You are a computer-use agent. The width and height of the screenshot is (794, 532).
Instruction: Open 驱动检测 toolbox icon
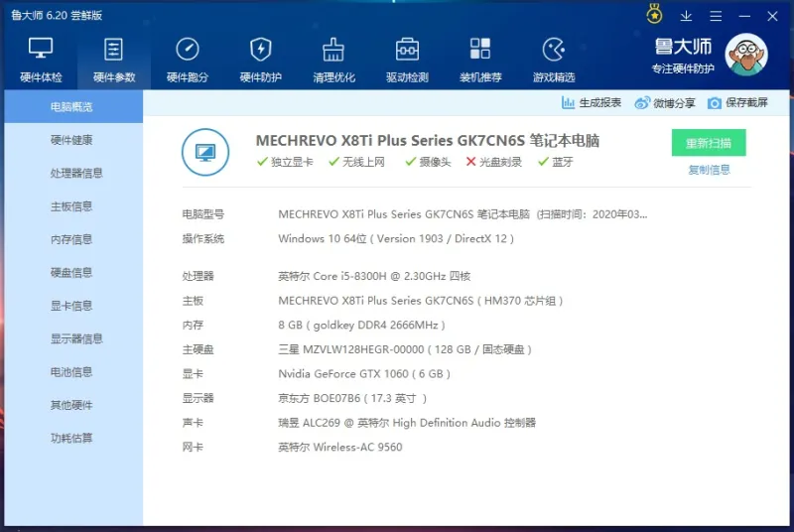click(x=407, y=49)
